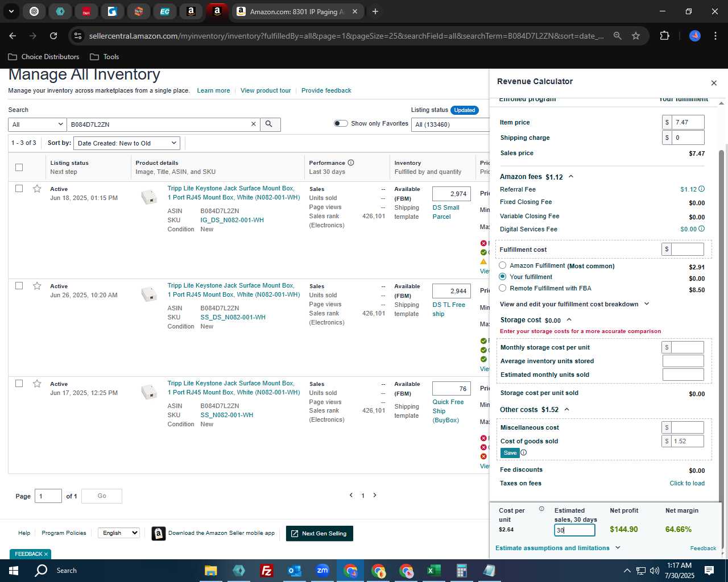Click the product thumbnail of IG_DS_N082-001-WH listing
Viewport: 728px width, 582px height.
[x=149, y=197]
